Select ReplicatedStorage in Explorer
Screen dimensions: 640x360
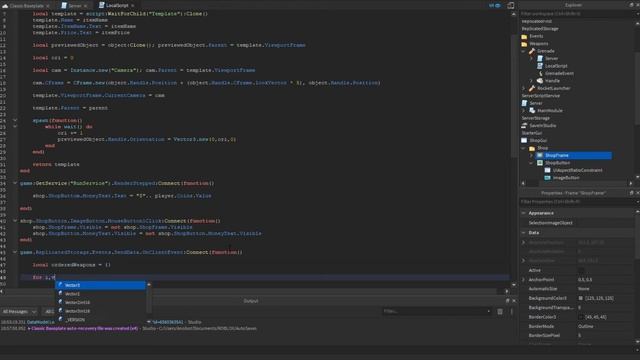coord(540,29)
